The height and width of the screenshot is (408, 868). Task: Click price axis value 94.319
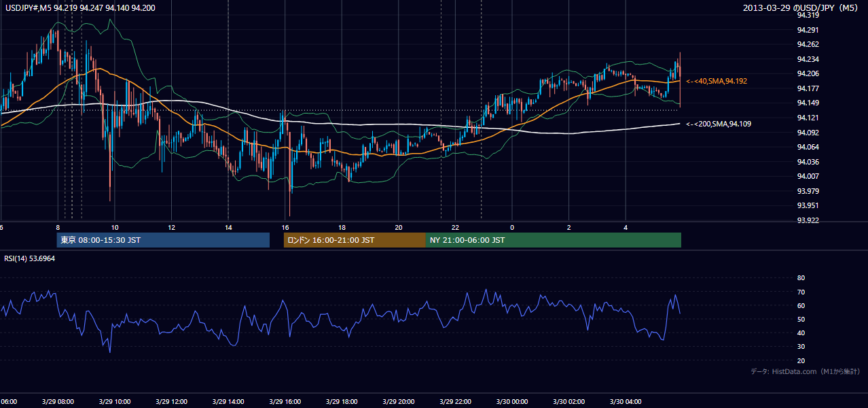click(x=808, y=15)
